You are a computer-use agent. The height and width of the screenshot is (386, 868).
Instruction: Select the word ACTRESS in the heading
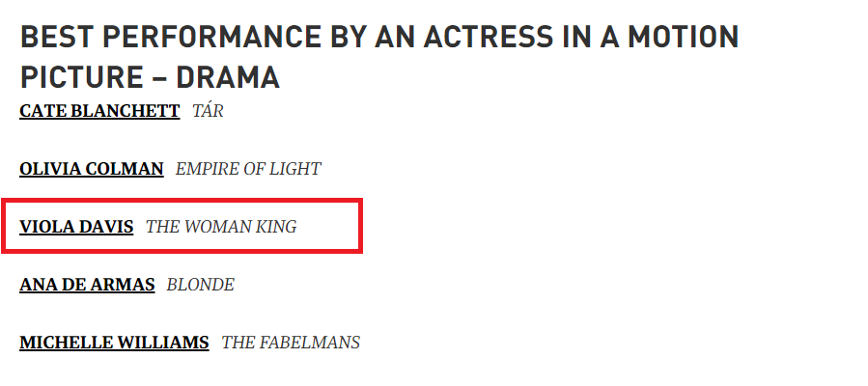(489, 37)
